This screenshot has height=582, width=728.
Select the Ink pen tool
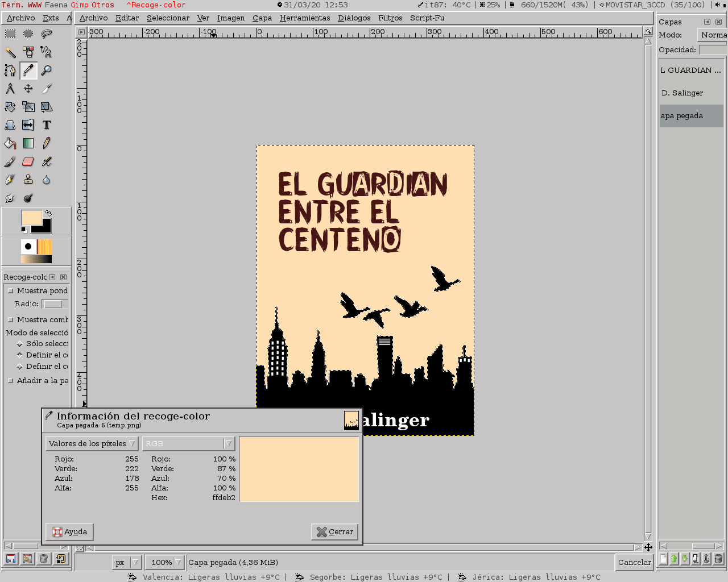coord(10,180)
